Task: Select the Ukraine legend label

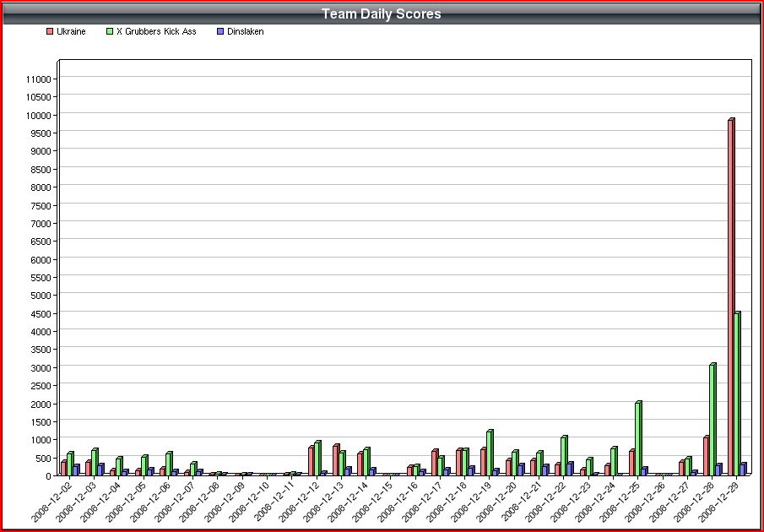Action: pyautogui.click(x=71, y=32)
